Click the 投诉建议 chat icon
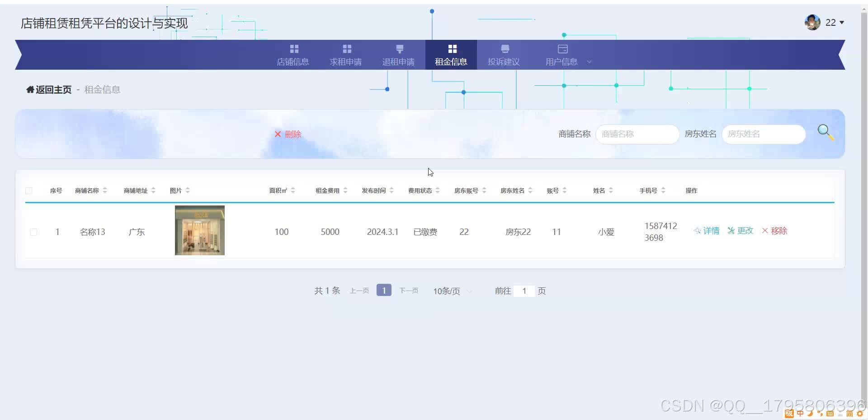868x420 pixels. point(505,49)
